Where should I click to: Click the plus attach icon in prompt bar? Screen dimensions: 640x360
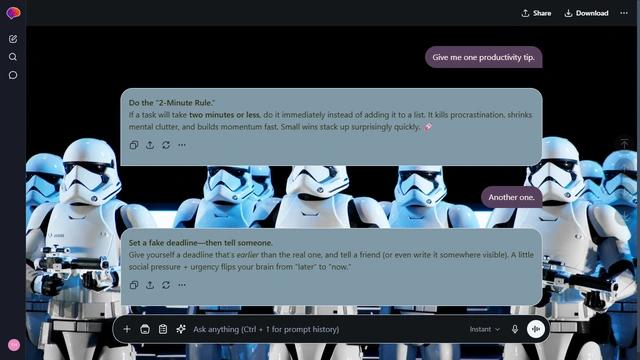(127, 329)
